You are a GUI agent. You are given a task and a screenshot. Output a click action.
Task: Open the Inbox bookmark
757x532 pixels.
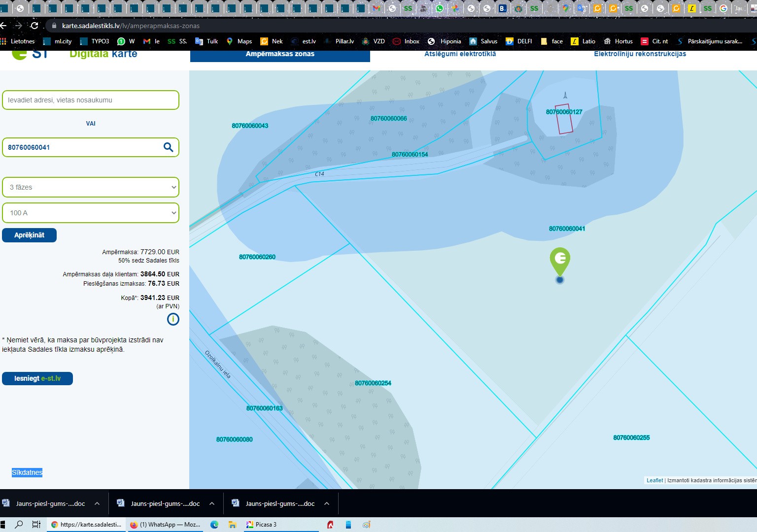tap(406, 41)
